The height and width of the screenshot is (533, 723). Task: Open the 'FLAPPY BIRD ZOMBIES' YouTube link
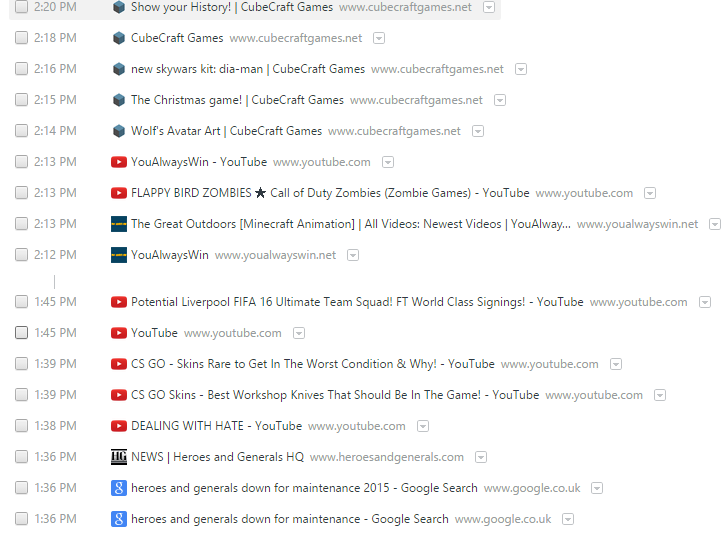tap(330, 193)
